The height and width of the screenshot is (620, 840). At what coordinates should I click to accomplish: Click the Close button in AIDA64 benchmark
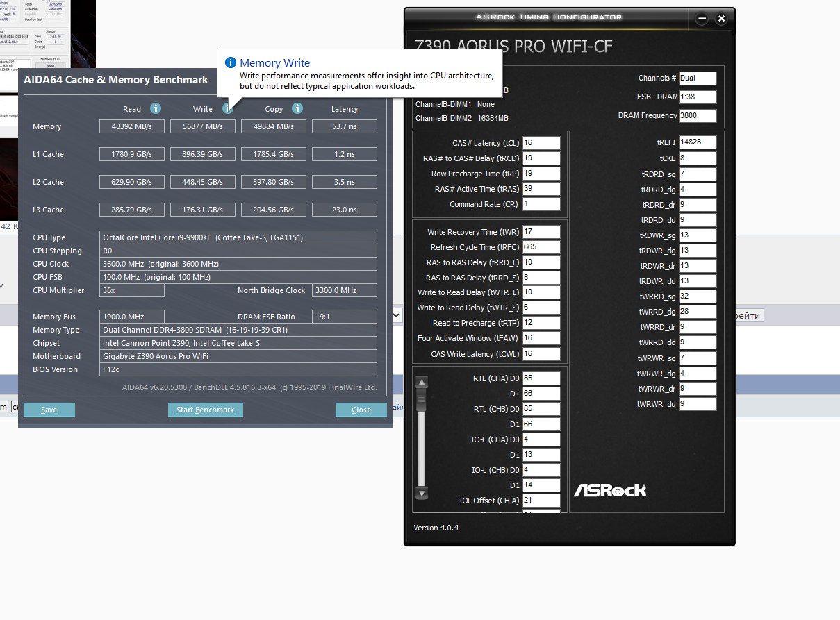coord(361,410)
